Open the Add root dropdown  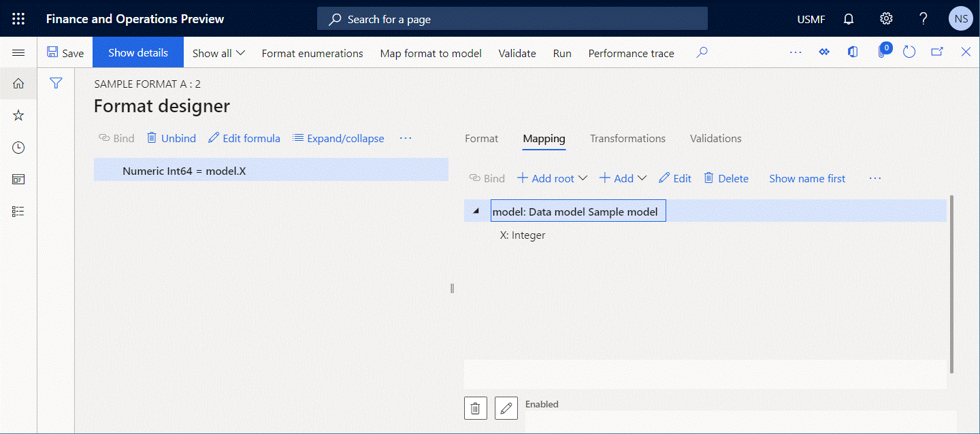[551, 178]
